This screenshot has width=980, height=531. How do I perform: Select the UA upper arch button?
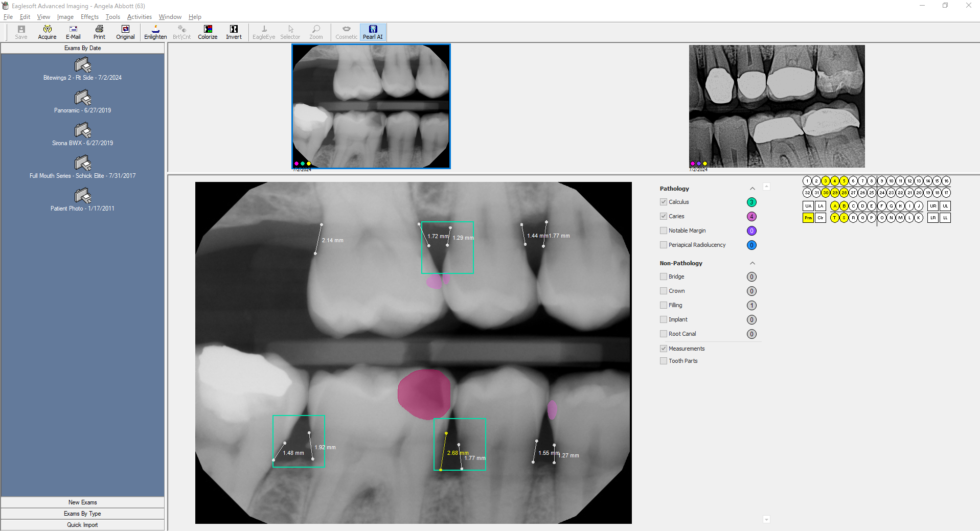(x=808, y=206)
